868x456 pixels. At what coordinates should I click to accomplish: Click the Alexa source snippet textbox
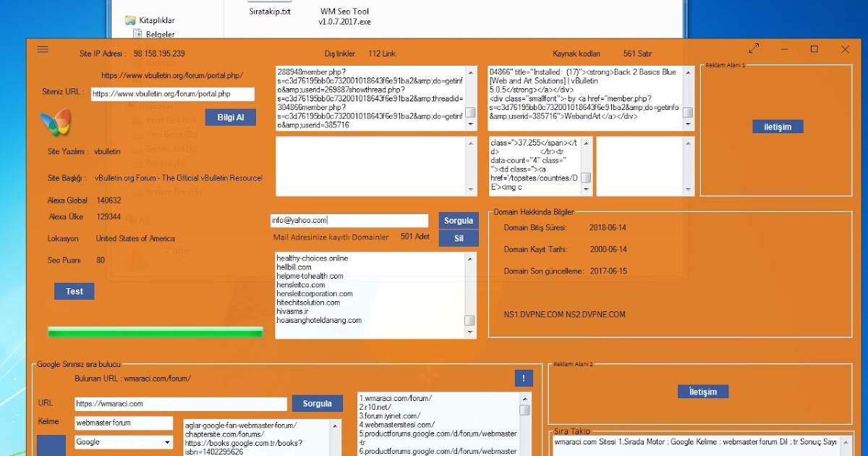coord(541,166)
